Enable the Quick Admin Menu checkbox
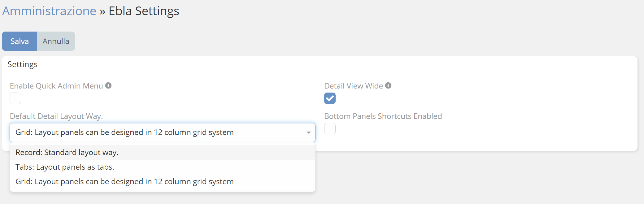644x204 pixels. point(15,98)
